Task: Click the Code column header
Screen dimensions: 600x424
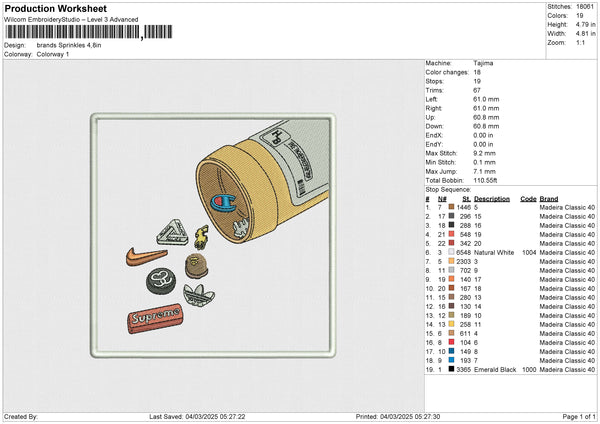Action: pos(528,199)
